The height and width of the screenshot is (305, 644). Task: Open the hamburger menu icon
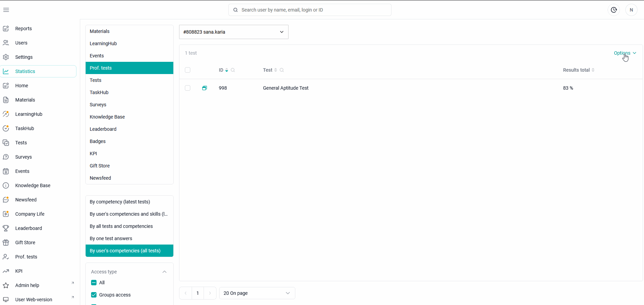(6, 10)
